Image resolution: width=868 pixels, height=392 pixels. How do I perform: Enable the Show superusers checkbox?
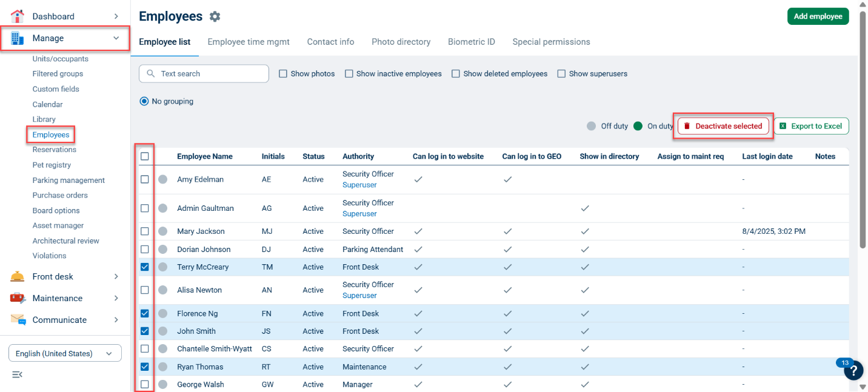coord(561,73)
